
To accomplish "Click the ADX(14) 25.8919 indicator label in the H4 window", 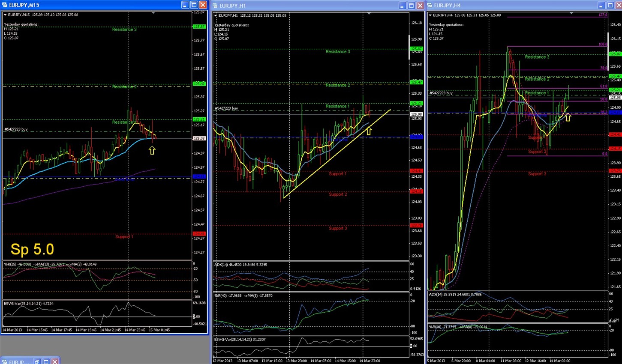I will (x=455, y=294).
